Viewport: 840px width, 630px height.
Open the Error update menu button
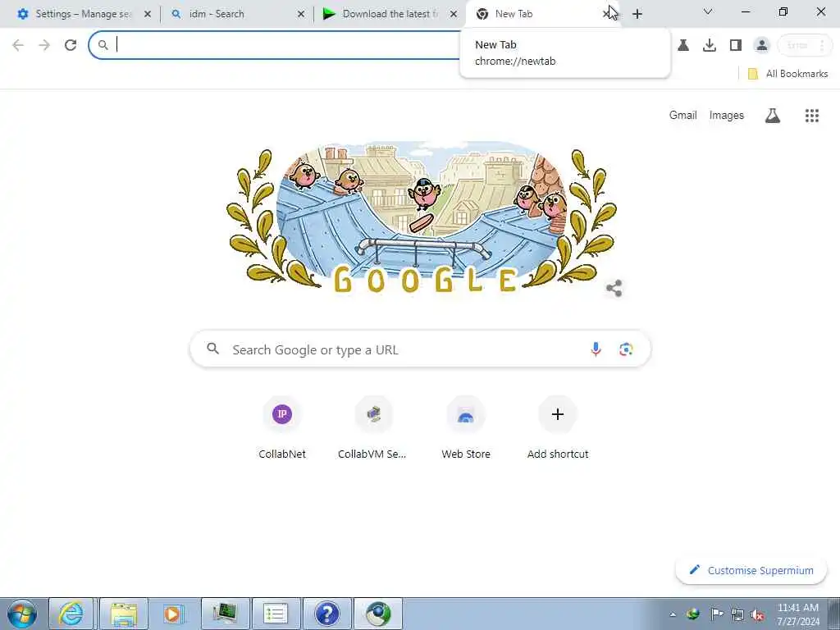click(x=806, y=45)
